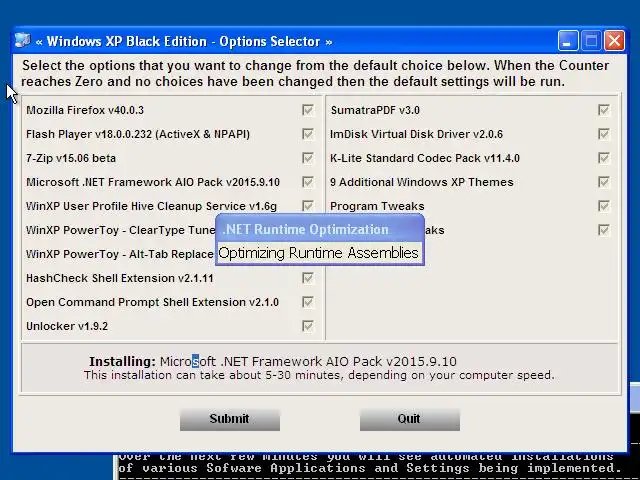Toggle the SumatraPDF v3.0 checkbox
The width and height of the screenshot is (640, 480).
point(604,110)
